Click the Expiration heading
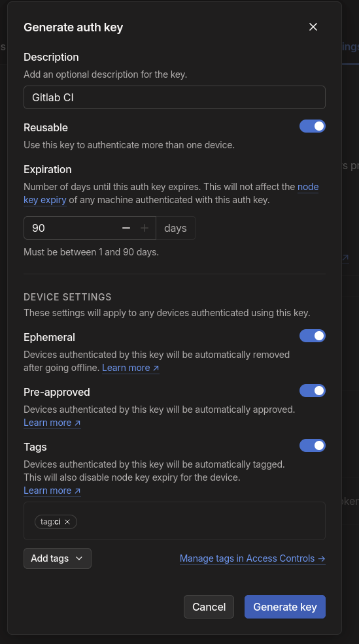The height and width of the screenshot is (644, 359). 48,170
